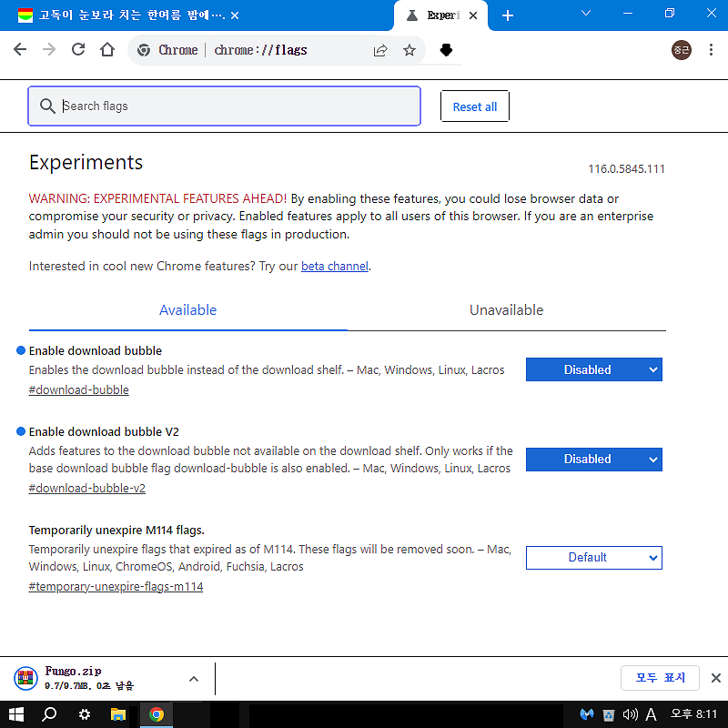Screen dimensions: 728x728
Task: Follow the #download-bubble-v2 anchor link
Action: pyautogui.click(x=86, y=489)
